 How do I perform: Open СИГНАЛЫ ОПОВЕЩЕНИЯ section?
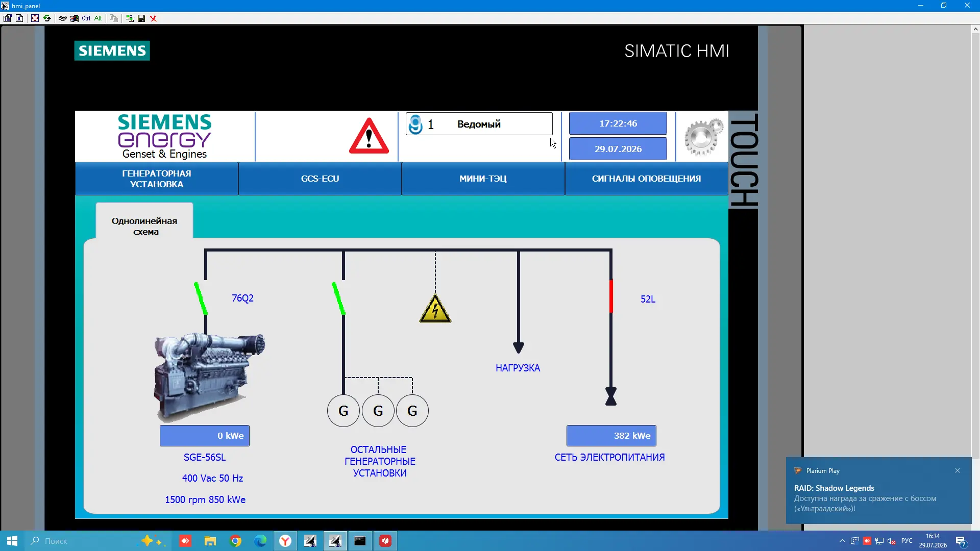[647, 179]
